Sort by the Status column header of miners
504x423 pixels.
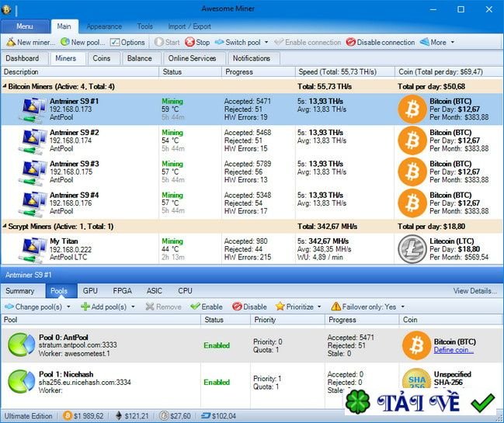click(190, 72)
